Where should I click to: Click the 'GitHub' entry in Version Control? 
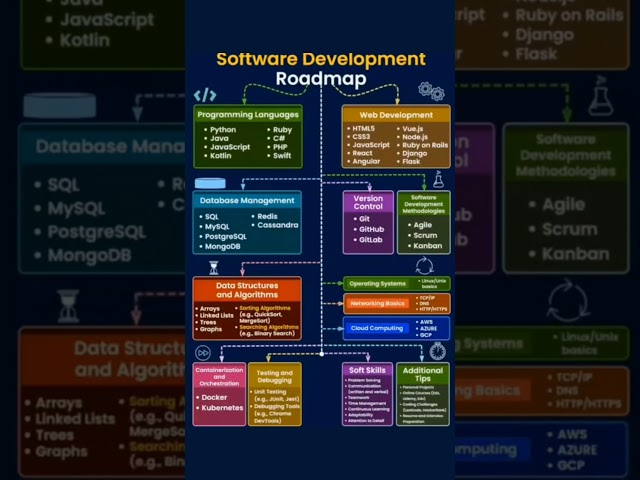pyautogui.click(x=371, y=229)
